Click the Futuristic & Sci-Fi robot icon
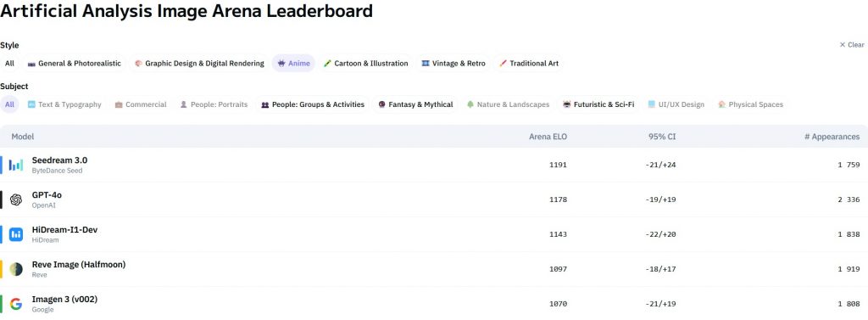Screen dimensions: 868x320 [566, 104]
